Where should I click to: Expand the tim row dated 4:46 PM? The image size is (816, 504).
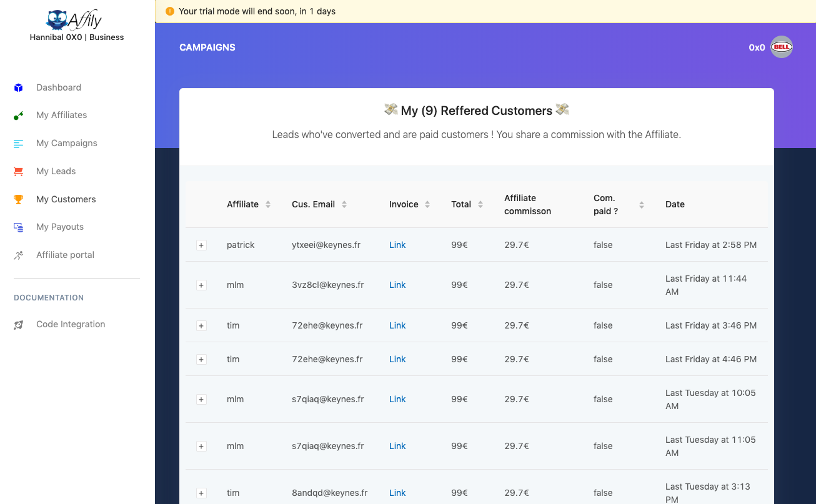coord(201,360)
